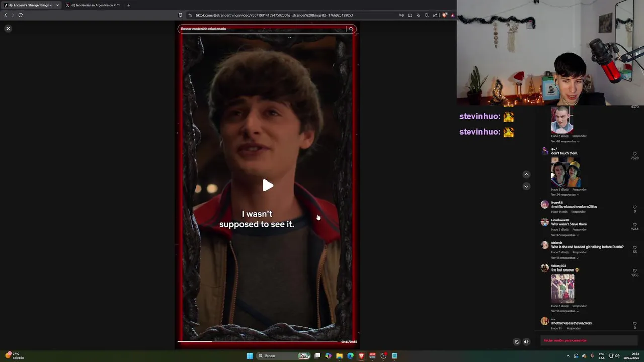
Task: Open File Explorer from taskbar
Action: tap(339, 356)
